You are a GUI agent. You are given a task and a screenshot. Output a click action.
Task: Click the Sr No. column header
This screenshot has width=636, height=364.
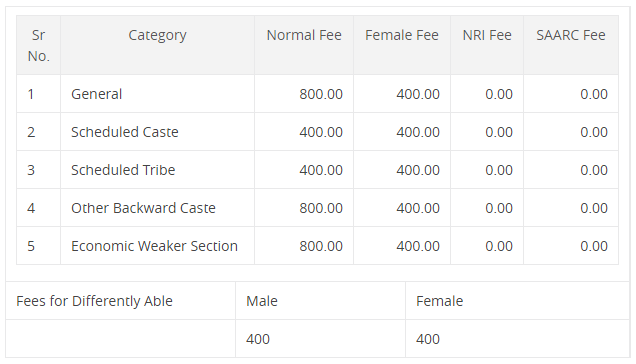click(39, 45)
